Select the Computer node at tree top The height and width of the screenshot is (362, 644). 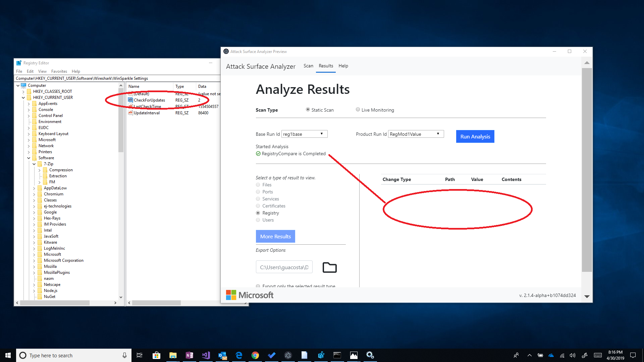(36, 85)
